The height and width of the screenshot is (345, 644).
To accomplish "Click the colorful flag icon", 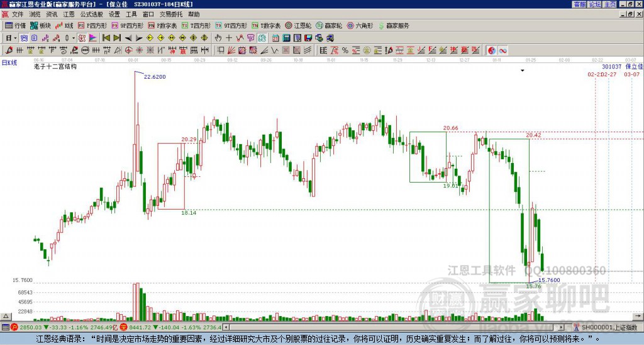I will pyautogui.click(x=93, y=38).
